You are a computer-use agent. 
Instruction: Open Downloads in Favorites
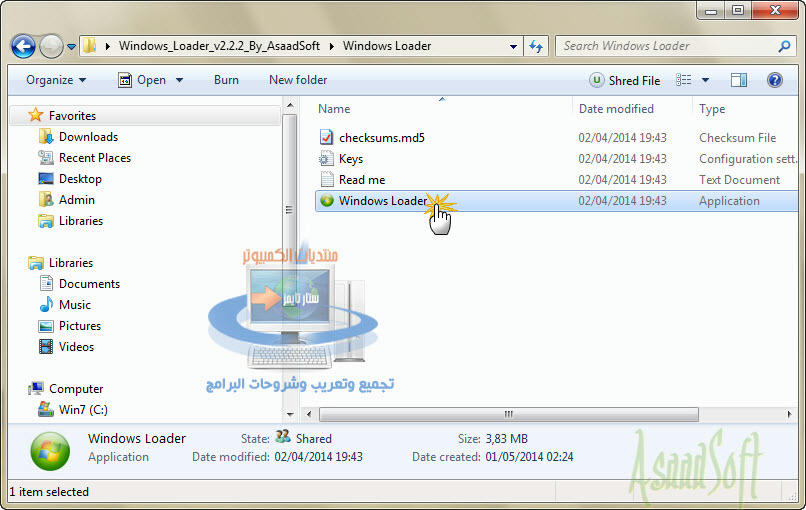pyautogui.click(x=88, y=137)
